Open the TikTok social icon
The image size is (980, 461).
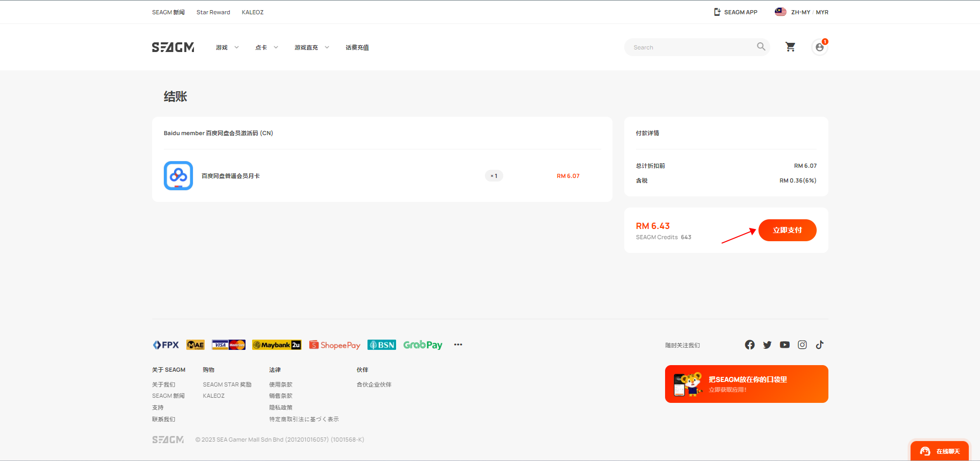820,345
